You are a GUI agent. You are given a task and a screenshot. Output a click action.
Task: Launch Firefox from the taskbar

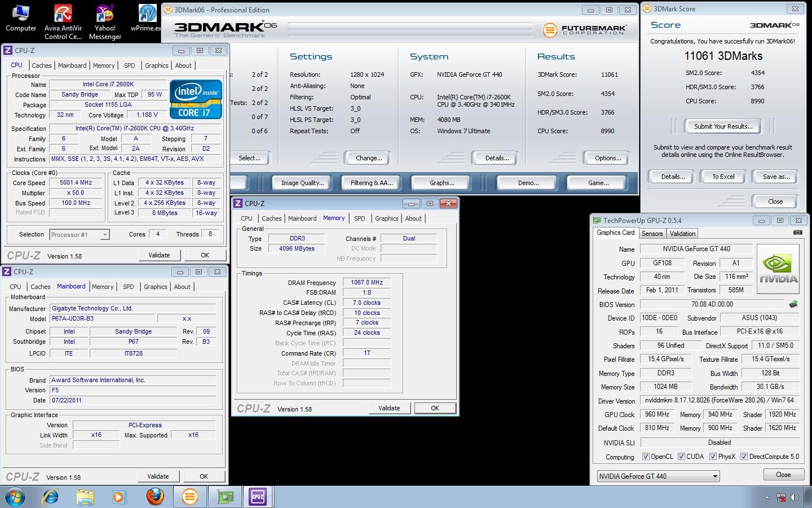tap(155, 497)
